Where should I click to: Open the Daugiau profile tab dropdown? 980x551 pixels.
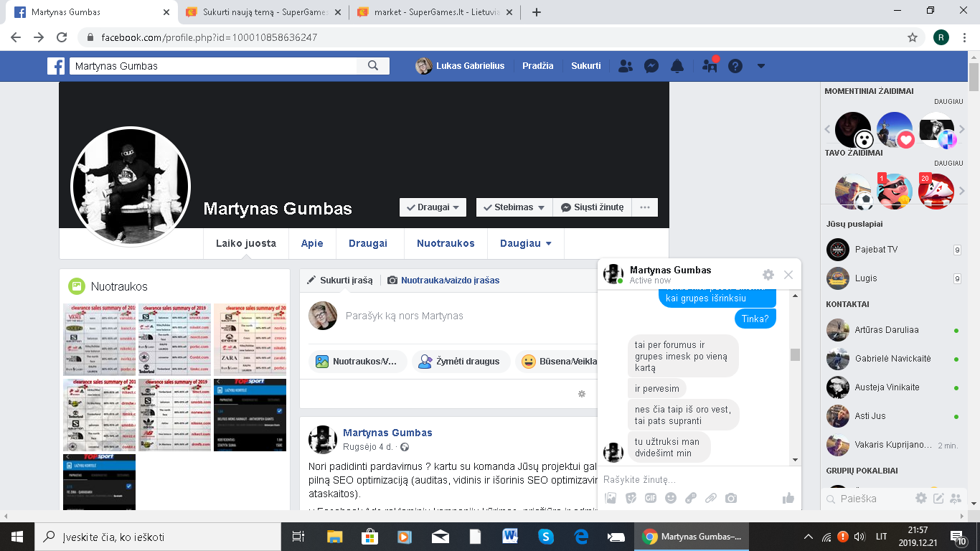click(525, 243)
